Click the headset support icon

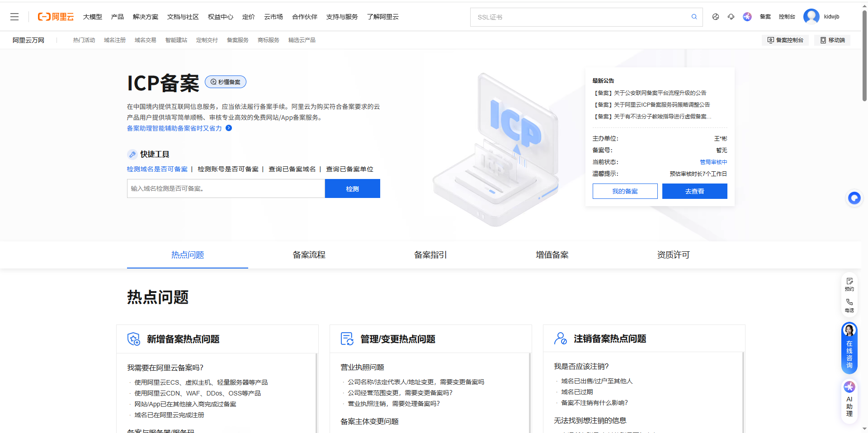[x=731, y=17]
